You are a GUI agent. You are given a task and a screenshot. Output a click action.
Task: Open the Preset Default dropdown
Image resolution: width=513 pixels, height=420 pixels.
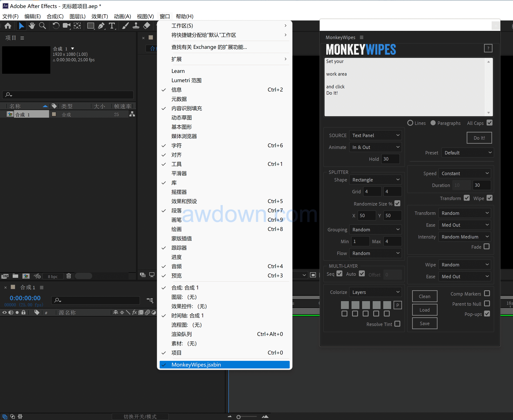468,153
